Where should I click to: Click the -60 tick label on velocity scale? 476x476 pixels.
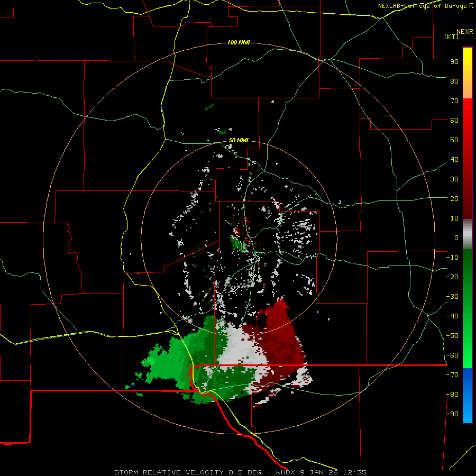click(452, 355)
